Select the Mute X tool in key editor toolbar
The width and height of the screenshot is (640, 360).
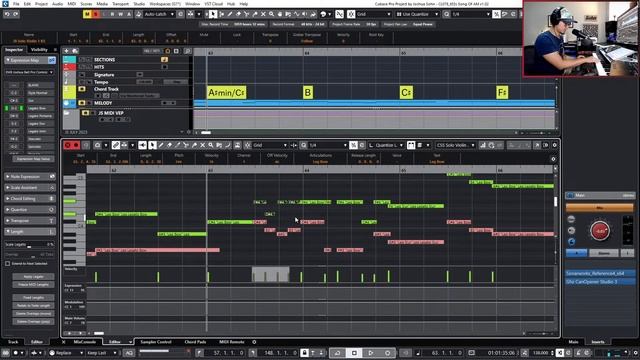[202, 145]
